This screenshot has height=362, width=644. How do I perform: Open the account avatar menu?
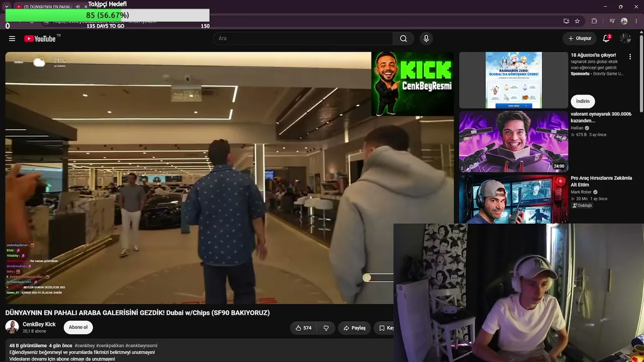coord(626,39)
